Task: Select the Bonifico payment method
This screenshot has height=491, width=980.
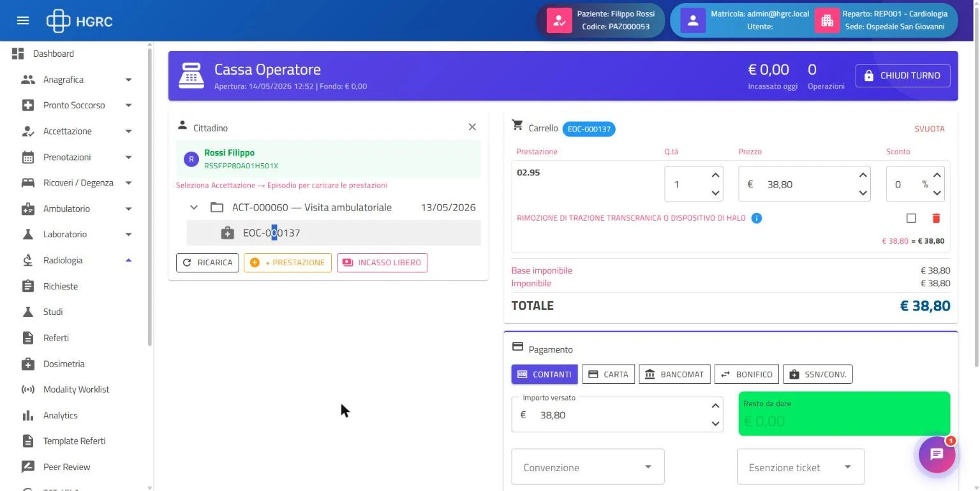Action: click(746, 374)
